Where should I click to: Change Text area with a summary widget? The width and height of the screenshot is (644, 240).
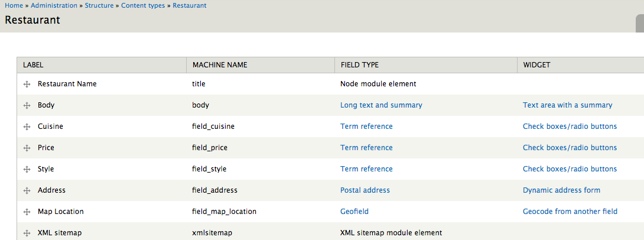(x=567, y=105)
